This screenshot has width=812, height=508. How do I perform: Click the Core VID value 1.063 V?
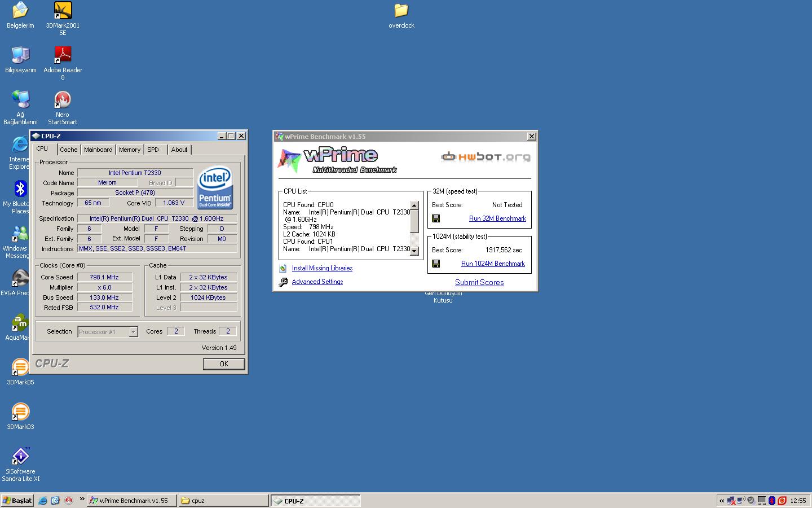tap(174, 203)
